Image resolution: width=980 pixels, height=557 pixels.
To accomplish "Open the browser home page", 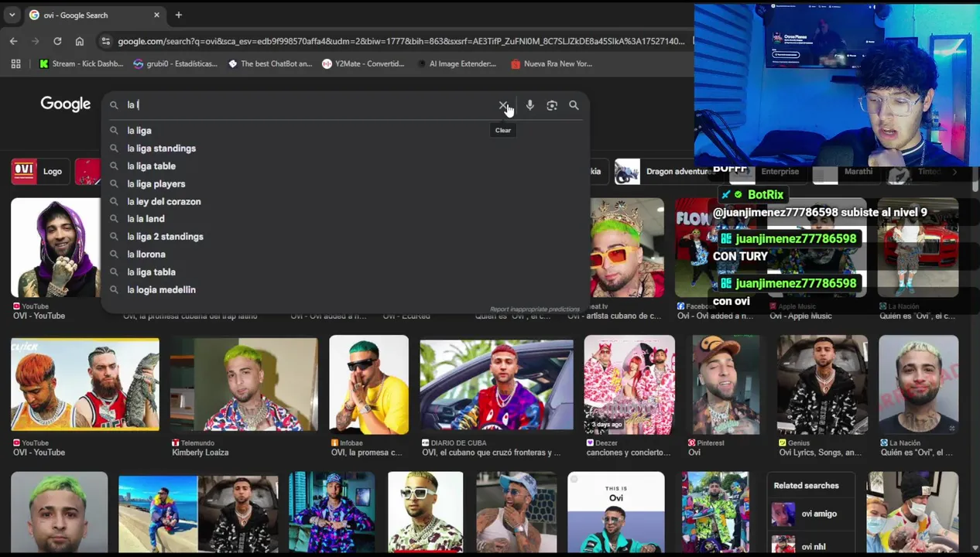I will pyautogui.click(x=79, y=41).
